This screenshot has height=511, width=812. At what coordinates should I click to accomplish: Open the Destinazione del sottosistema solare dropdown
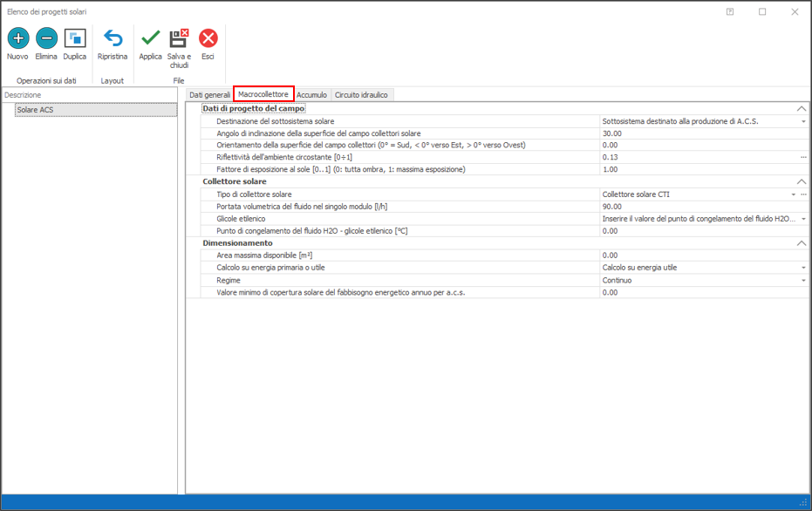pos(803,122)
